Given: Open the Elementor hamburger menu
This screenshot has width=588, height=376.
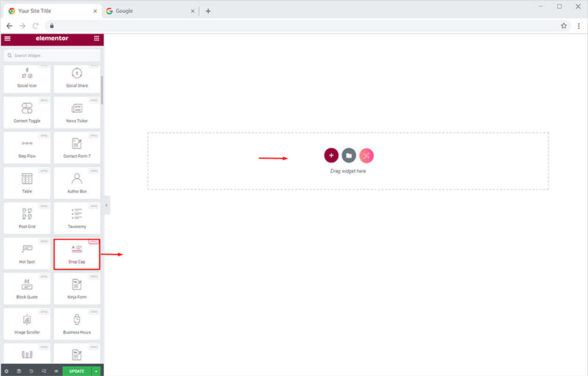Looking at the screenshot, I should [x=7, y=38].
